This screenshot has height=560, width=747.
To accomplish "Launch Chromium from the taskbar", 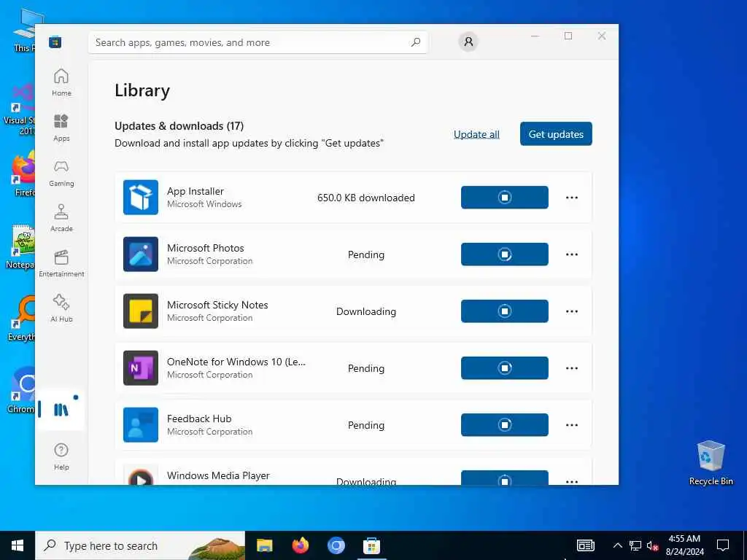I will click(x=336, y=545).
